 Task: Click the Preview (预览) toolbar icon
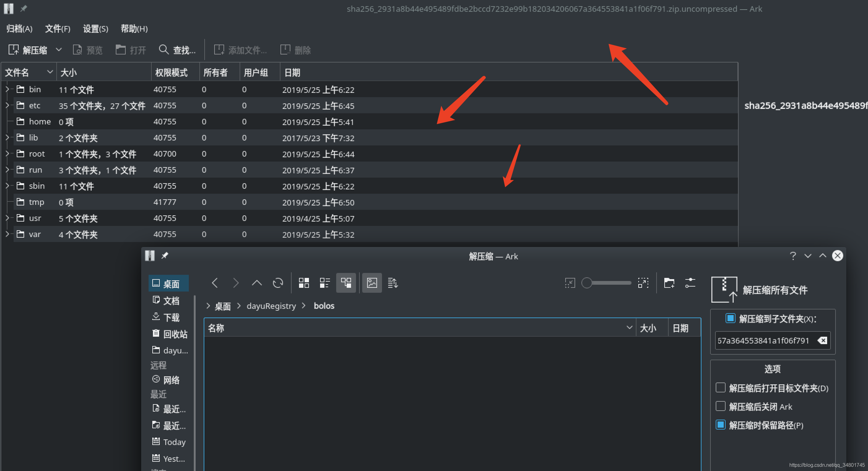click(x=77, y=50)
